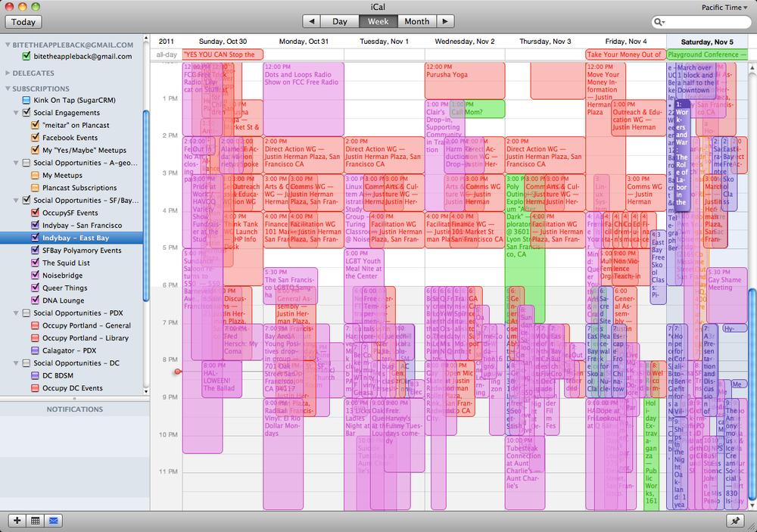The height and width of the screenshot is (532, 757).
Task: Enable the DC BDSM calendar
Action: pyautogui.click(x=35, y=375)
